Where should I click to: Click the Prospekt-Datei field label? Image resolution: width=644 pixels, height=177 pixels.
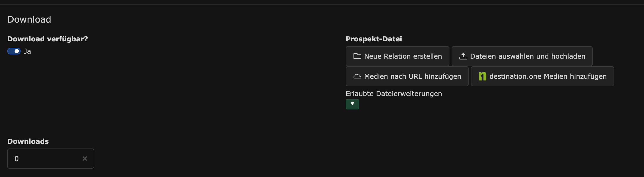374,39
